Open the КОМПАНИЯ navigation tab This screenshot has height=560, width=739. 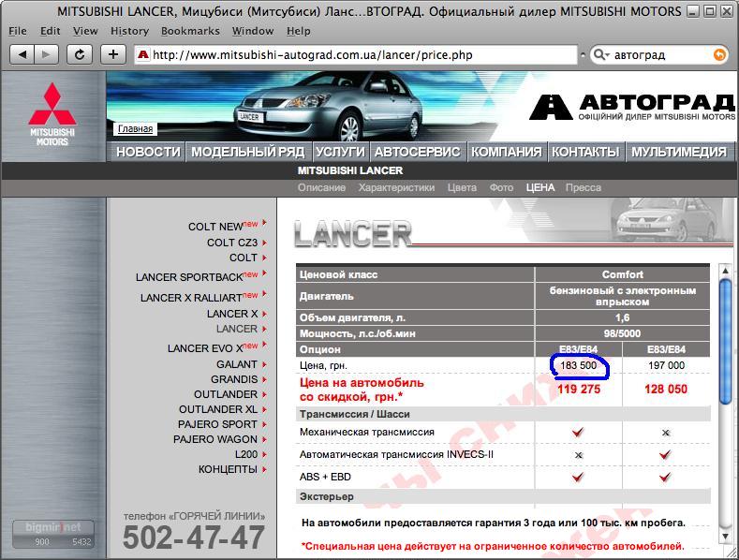coord(507,152)
